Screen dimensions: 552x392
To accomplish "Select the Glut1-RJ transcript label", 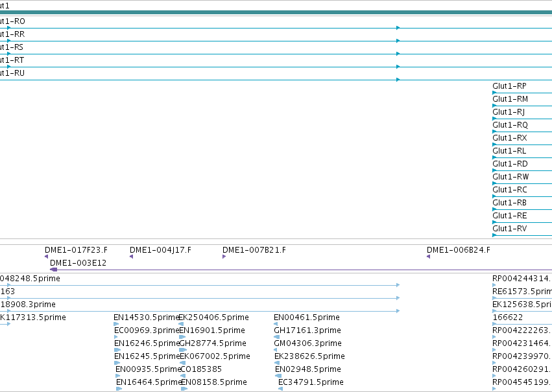I will click(509, 112).
